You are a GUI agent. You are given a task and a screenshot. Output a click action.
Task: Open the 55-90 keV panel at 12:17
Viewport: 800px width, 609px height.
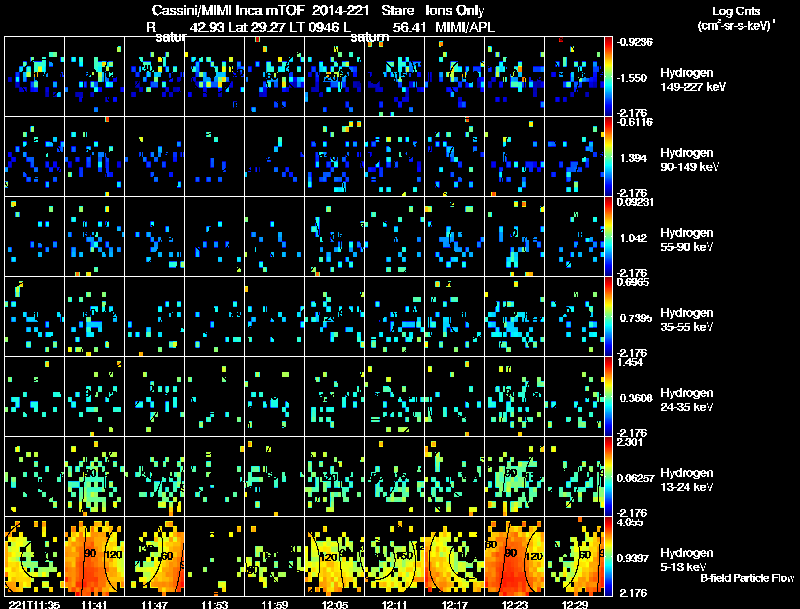[454, 237]
